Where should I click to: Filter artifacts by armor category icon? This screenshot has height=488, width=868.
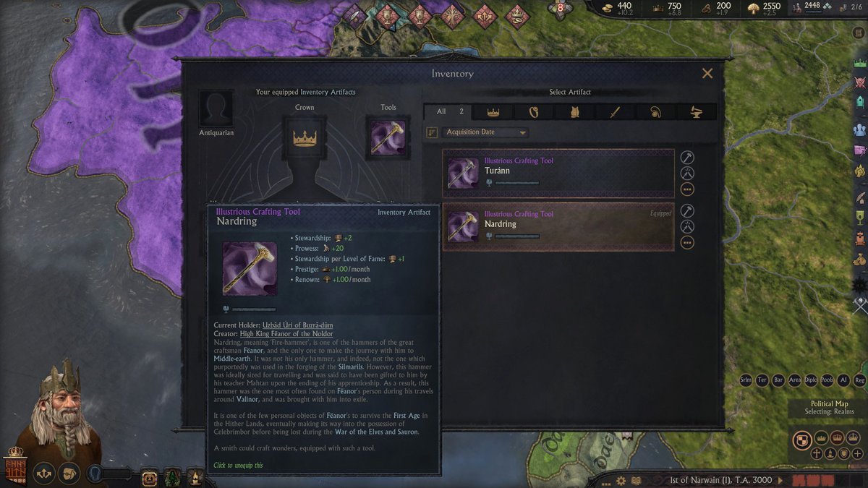575,112
